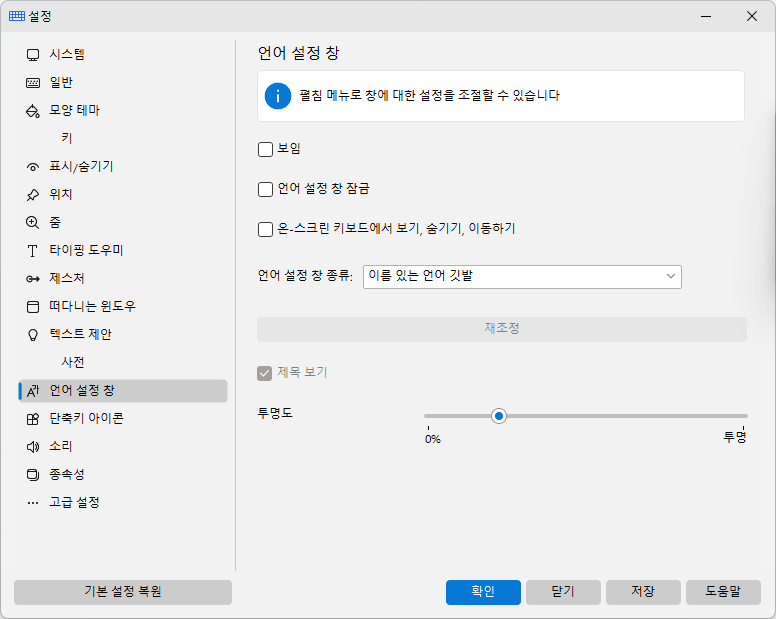776x619 pixels.
Task: Select 언어 설정 창 sidebar entry
Action: 123,391
